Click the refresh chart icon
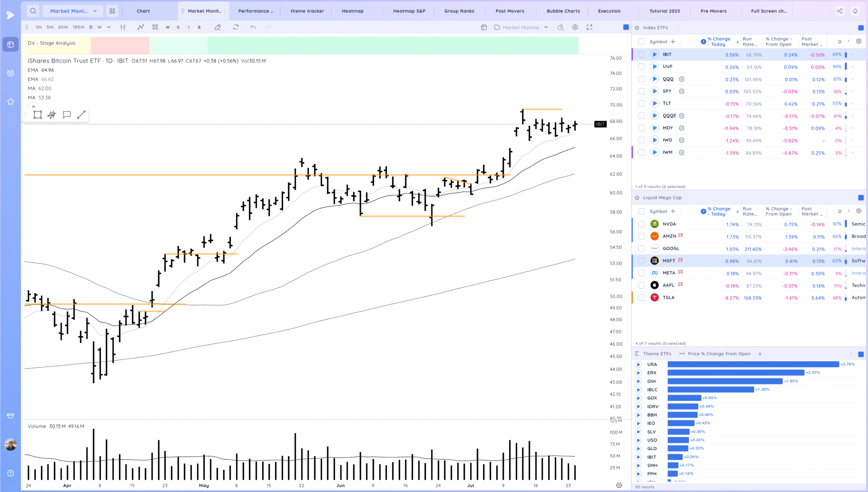This screenshot has width=868, height=492. click(x=236, y=27)
